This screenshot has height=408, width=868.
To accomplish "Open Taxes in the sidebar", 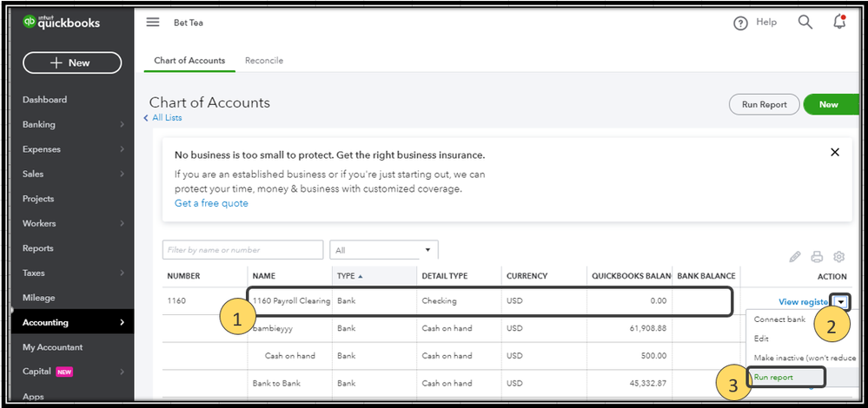I will tap(34, 273).
